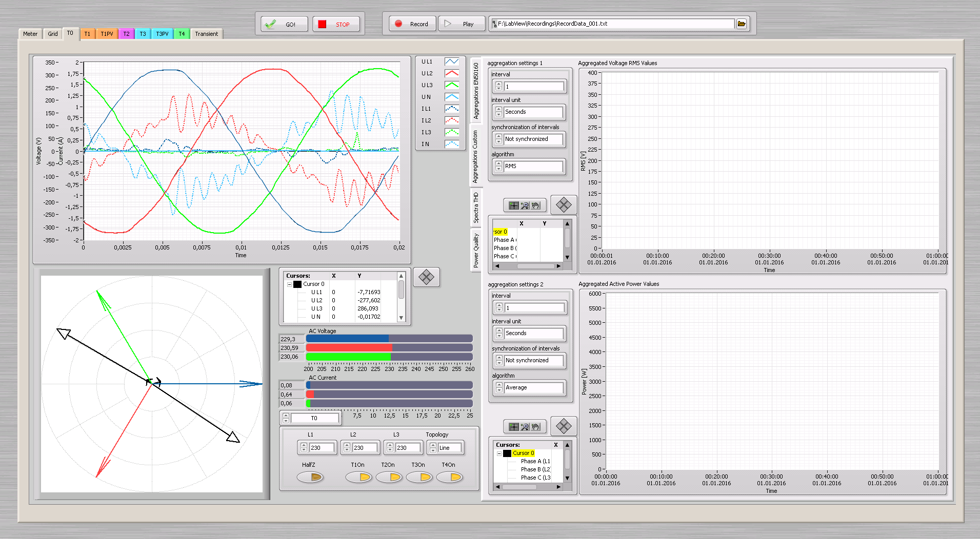Select Phase B row in Active Power cursors

535,469
